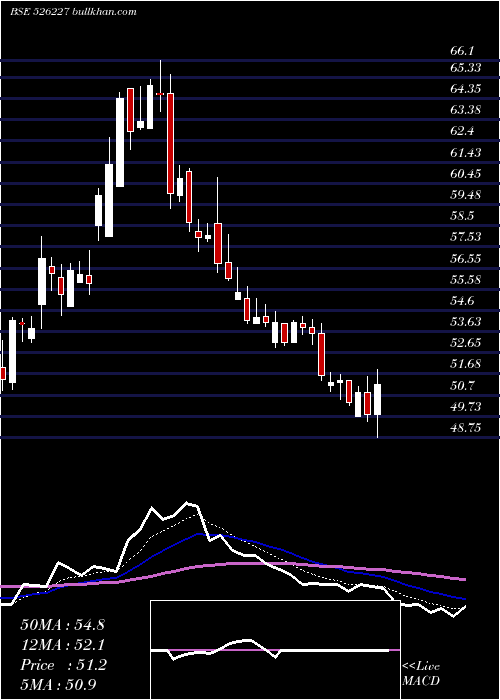Select the 51.68 price axis label

pyautogui.click(x=466, y=364)
